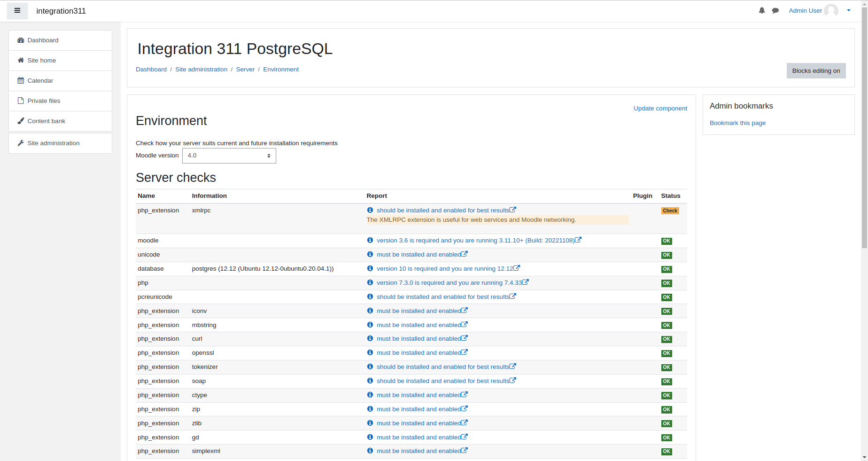Click the Environment breadcrumb link
The image size is (868, 461).
point(281,70)
